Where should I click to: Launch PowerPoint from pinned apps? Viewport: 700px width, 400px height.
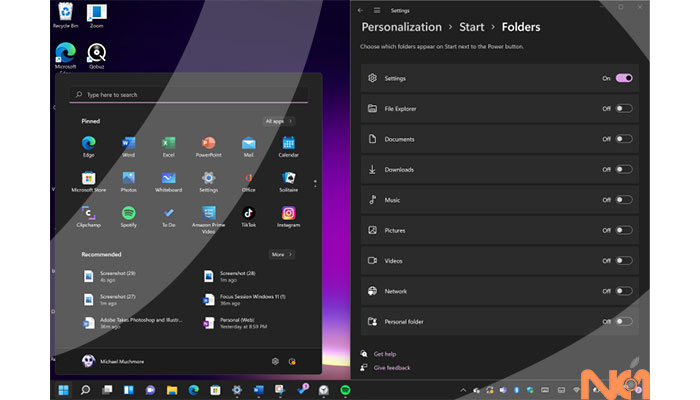(x=208, y=147)
